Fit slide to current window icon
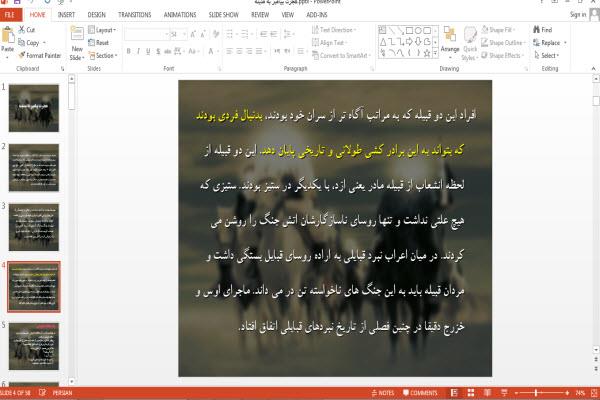Image resolution: width=600 pixels, height=400 pixels. (594, 393)
